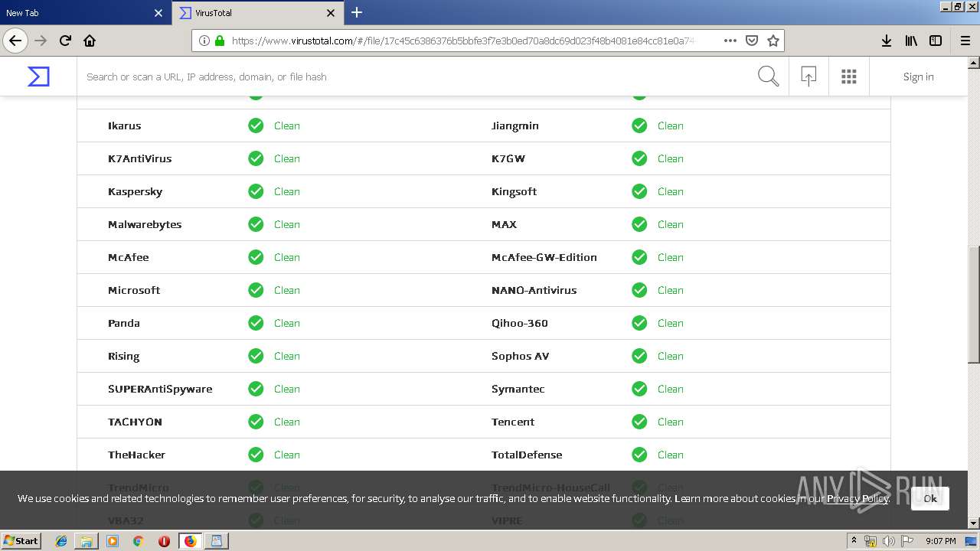Click the search magnifier icon
Image resolution: width=980 pixels, height=551 pixels.
point(768,77)
